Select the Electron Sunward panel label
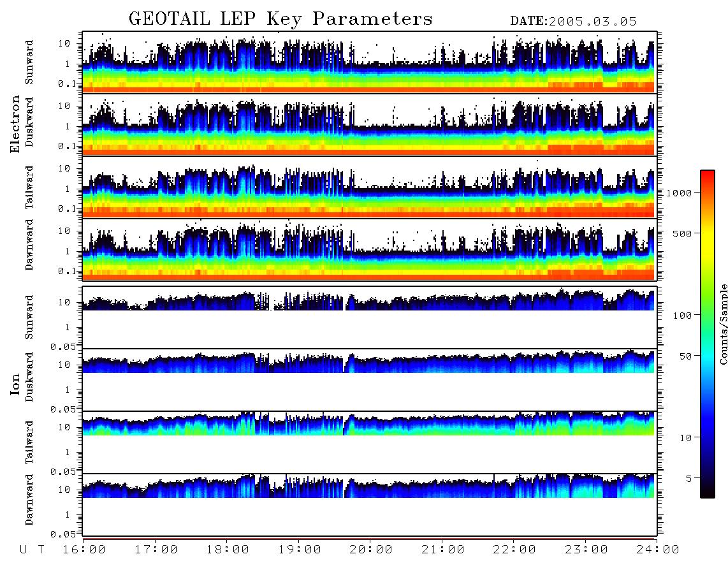The width and height of the screenshot is (728, 561). pos(29,62)
